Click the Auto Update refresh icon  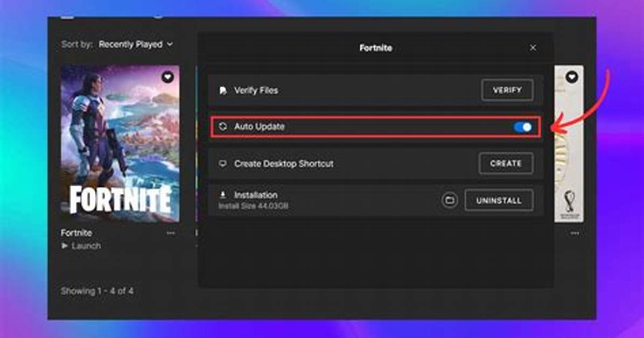222,126
